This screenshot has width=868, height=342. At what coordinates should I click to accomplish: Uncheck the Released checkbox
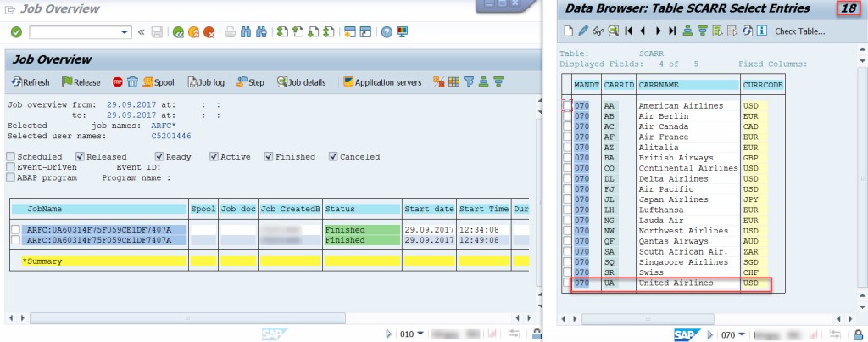click(x=81, y=157)
